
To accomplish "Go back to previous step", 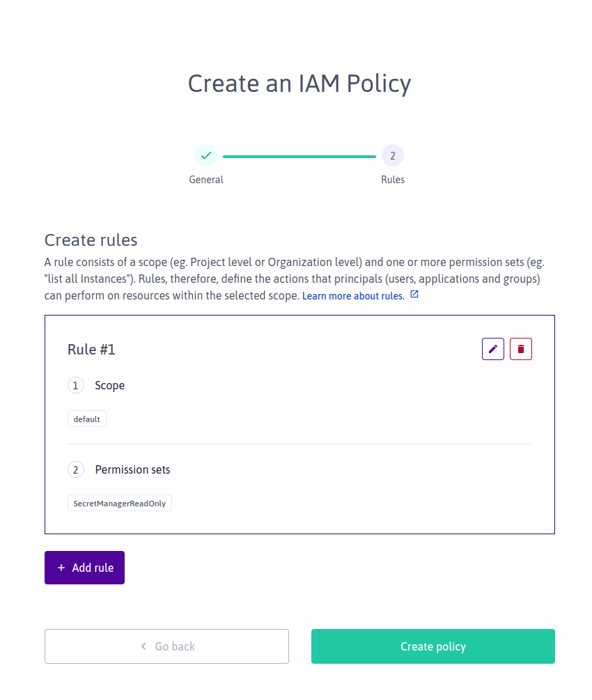I will tap(166, 646).
